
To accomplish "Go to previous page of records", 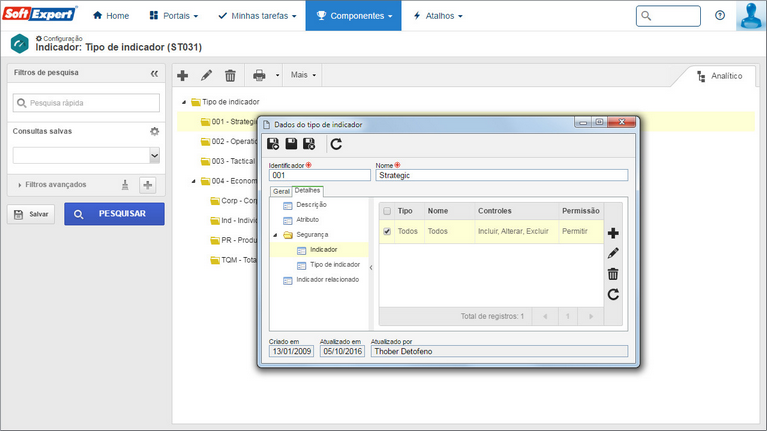I will (544, 317).
